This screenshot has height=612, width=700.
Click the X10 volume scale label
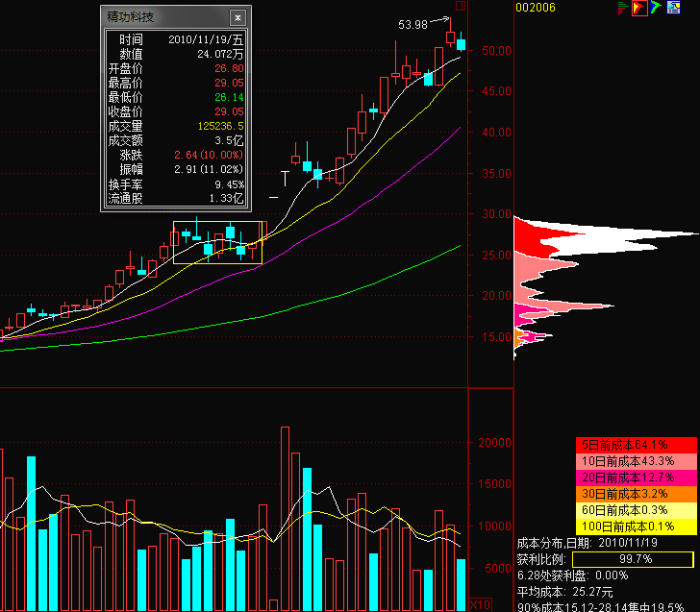click(478, 604)
